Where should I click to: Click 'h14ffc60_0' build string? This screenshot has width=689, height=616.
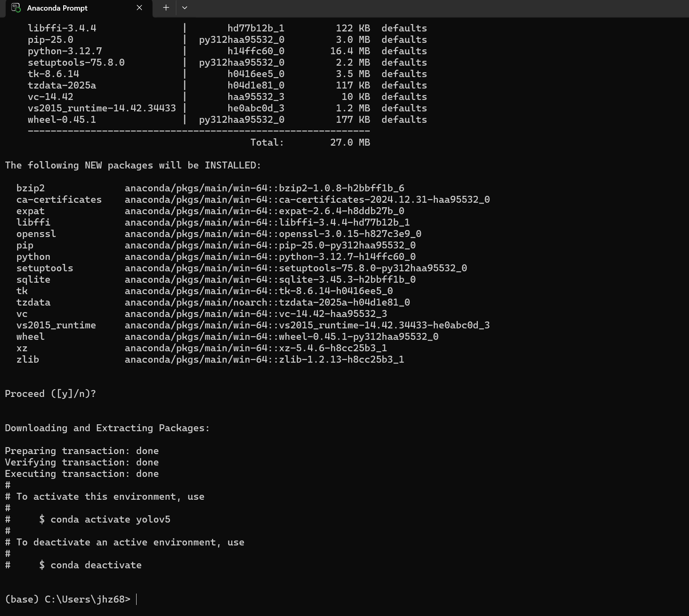(x=256, y=51)
